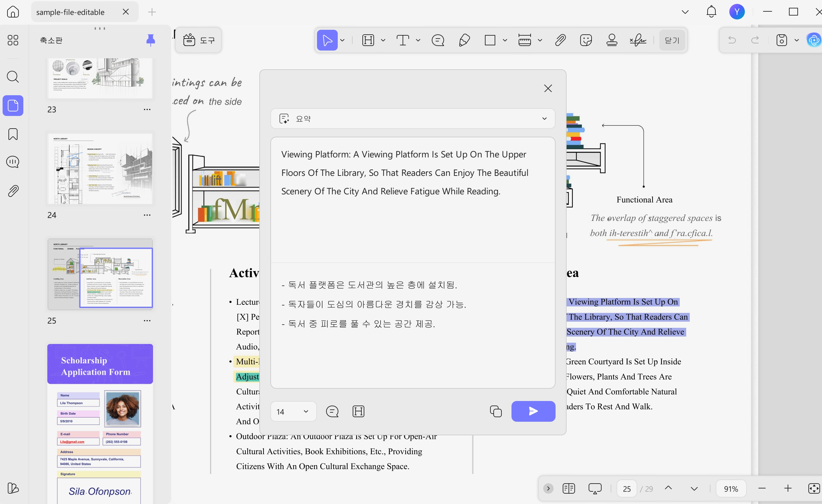Close the AI summary popup
The height and width of the screenshot is (504, 822).
coord(548,88)
